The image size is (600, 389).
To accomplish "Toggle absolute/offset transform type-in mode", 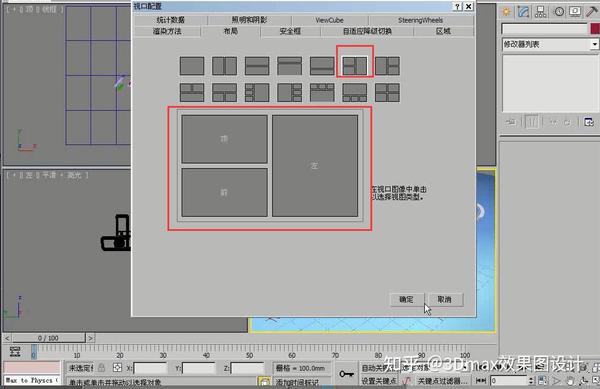I will tap(117, 368).
